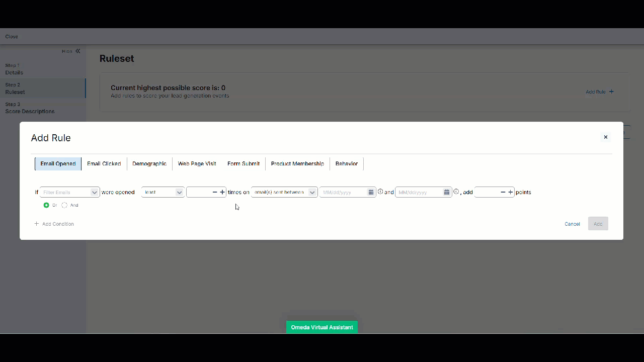Screen dimensions: 644x362
Task: Switch to the Web Page Visit tab
Action: click(196, 163)
